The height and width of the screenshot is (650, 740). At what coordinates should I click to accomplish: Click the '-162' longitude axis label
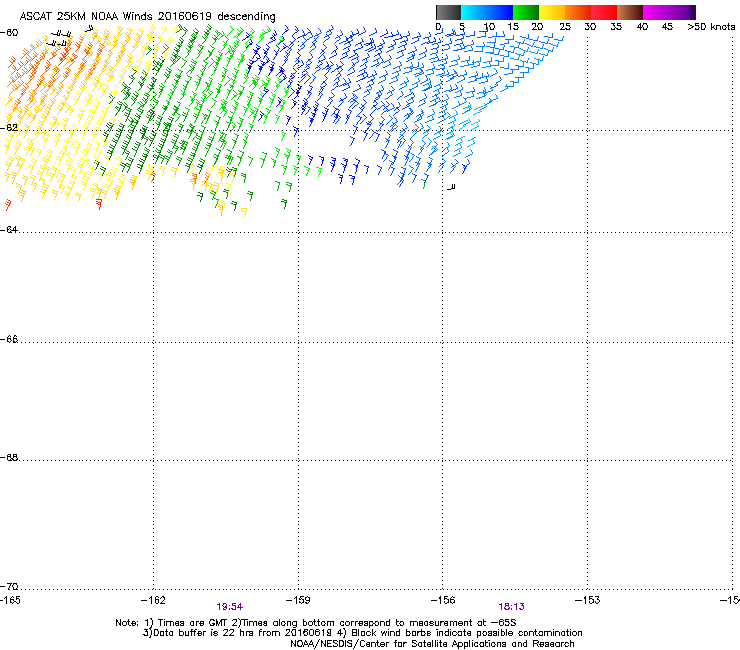click(x=153, y=600)
